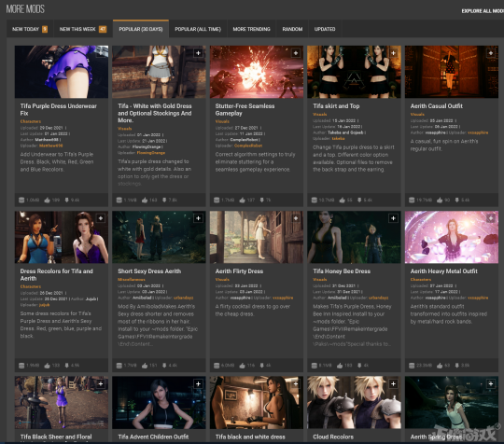Image resolution: width=504 pixels, height=444 pixels.
Task: Open the Tifa Honey Bee Dress title link
Action: 342,271
